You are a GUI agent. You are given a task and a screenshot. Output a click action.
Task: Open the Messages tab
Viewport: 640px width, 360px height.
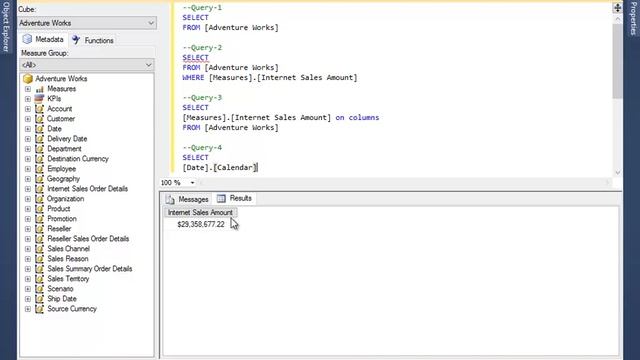point(187,199)
